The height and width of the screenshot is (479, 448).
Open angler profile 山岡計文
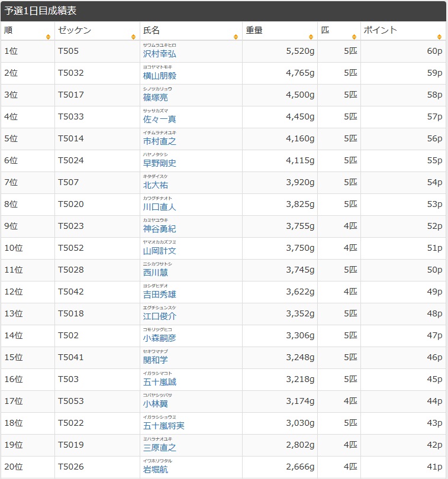tap(160, 251)
